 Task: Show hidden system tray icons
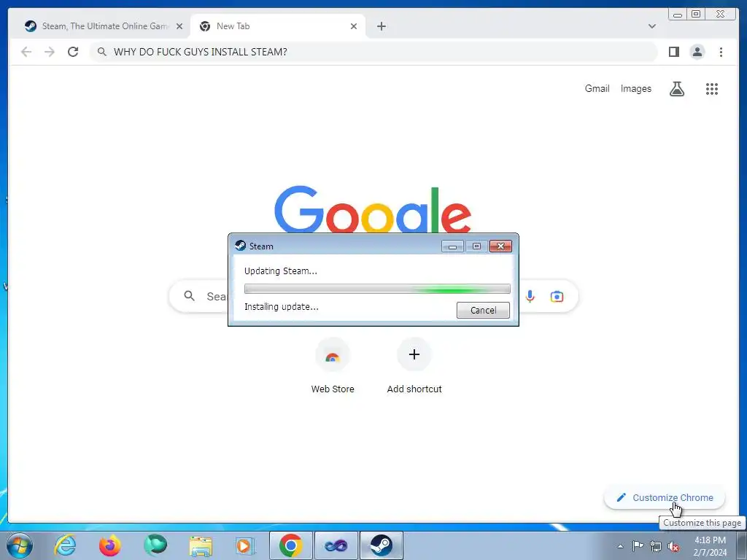tap(620, 546)
